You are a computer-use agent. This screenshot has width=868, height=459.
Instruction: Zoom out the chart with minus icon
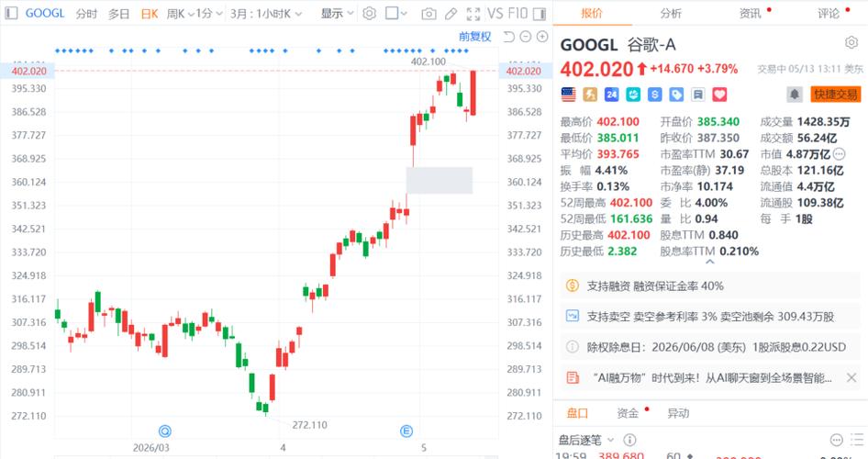click(526, 37)
